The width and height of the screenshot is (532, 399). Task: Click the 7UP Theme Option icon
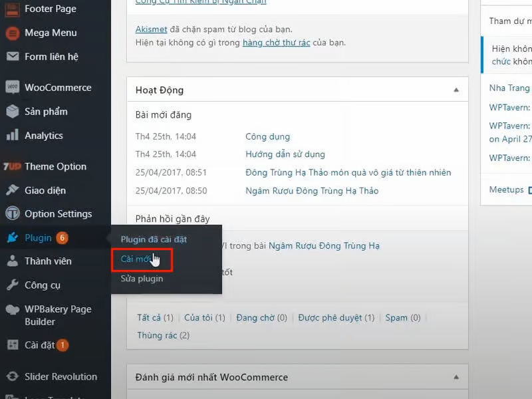point(13,166)
